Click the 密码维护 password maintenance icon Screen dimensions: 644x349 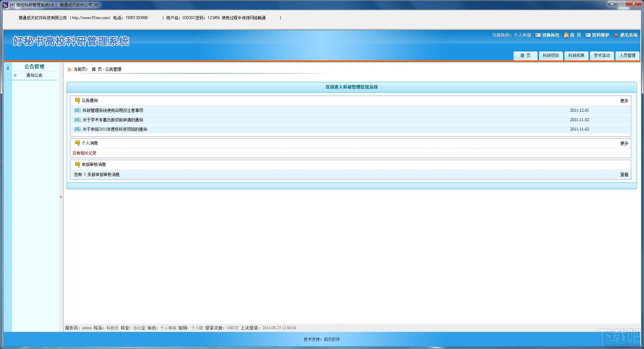click(x=588, y=35)
